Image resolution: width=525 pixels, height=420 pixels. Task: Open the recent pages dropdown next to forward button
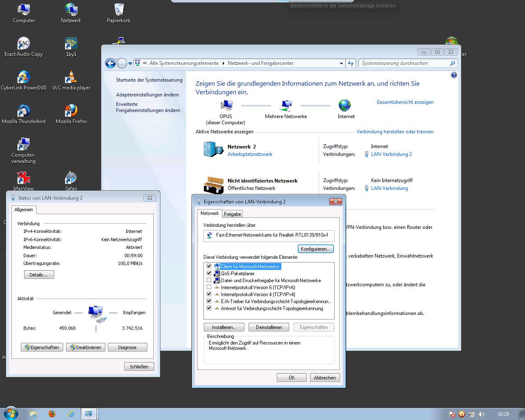point(130,64)
